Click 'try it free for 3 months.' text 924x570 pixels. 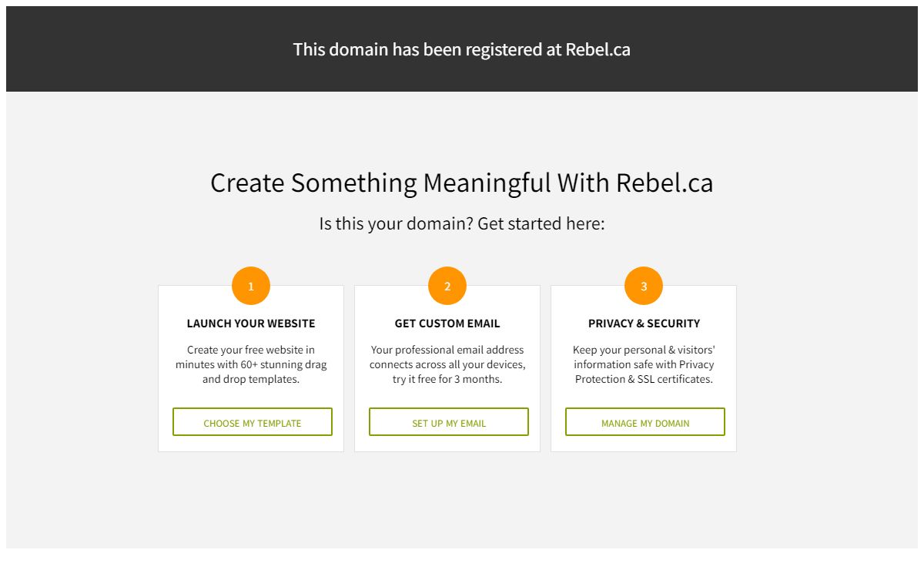447,379
